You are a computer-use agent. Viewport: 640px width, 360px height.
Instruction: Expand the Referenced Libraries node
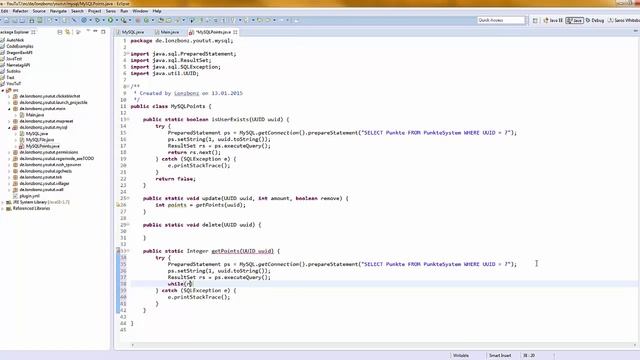click(x=3, y=208)
